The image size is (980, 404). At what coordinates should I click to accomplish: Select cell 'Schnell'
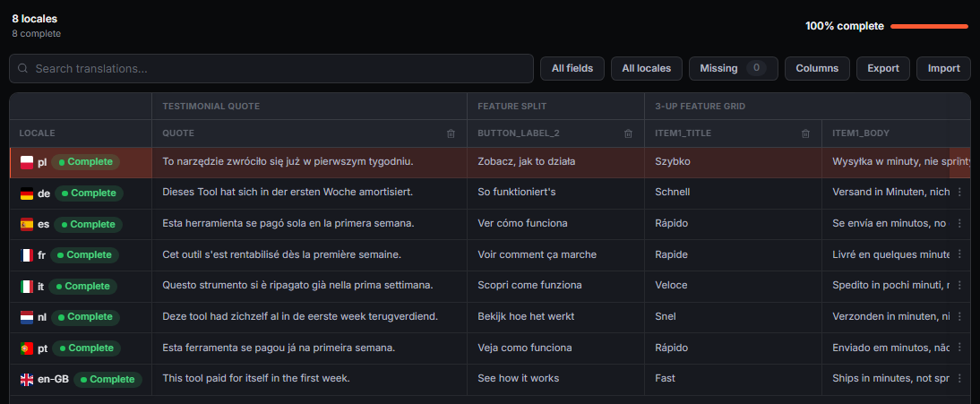point(733,193)
